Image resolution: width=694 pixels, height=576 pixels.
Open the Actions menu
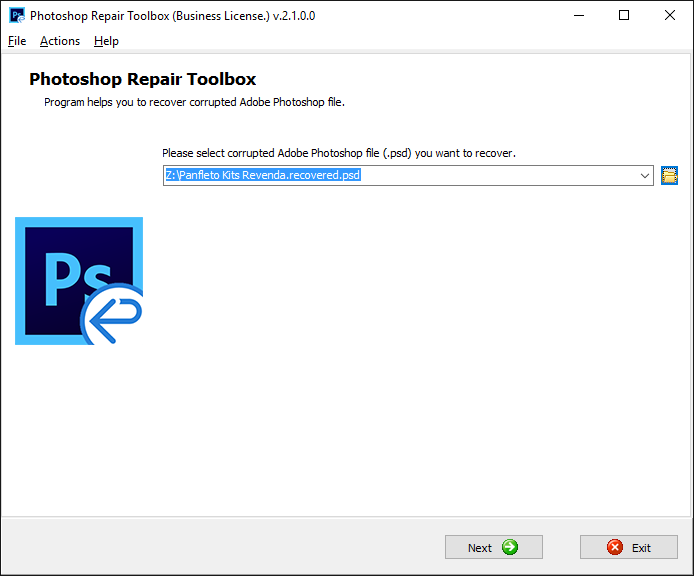tap(60, 41)
